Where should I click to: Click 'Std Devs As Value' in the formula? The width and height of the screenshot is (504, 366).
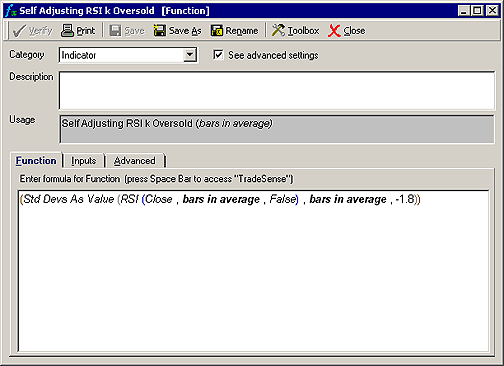[69, 199]
